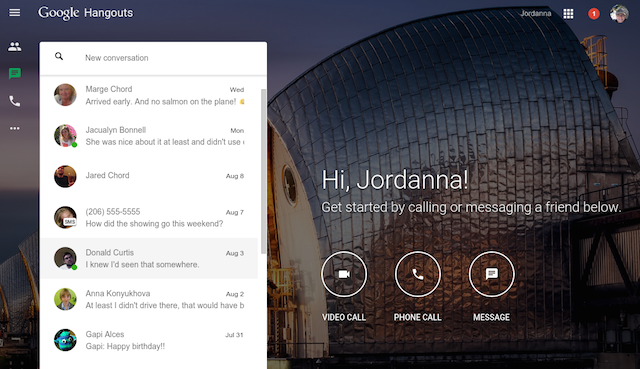Click Anna Konyukhova's avatar
This screenshot has height=369, width=640.
point(65,299)
